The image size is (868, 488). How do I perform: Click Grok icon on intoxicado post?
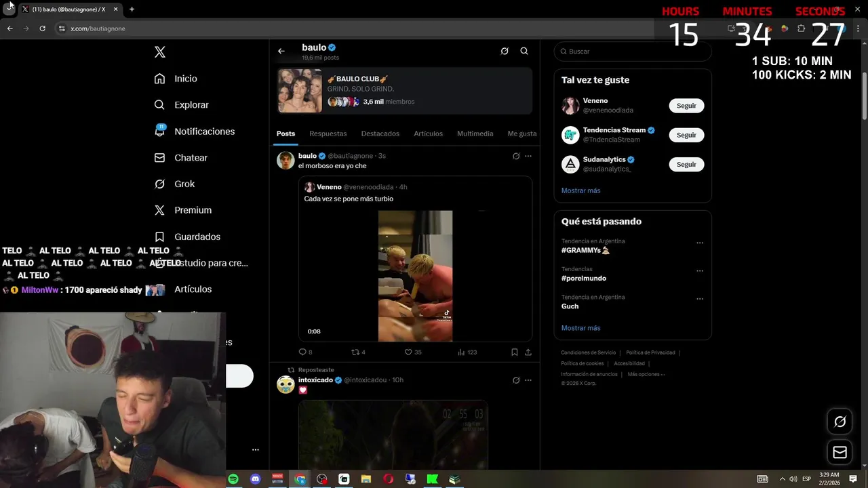516,380
